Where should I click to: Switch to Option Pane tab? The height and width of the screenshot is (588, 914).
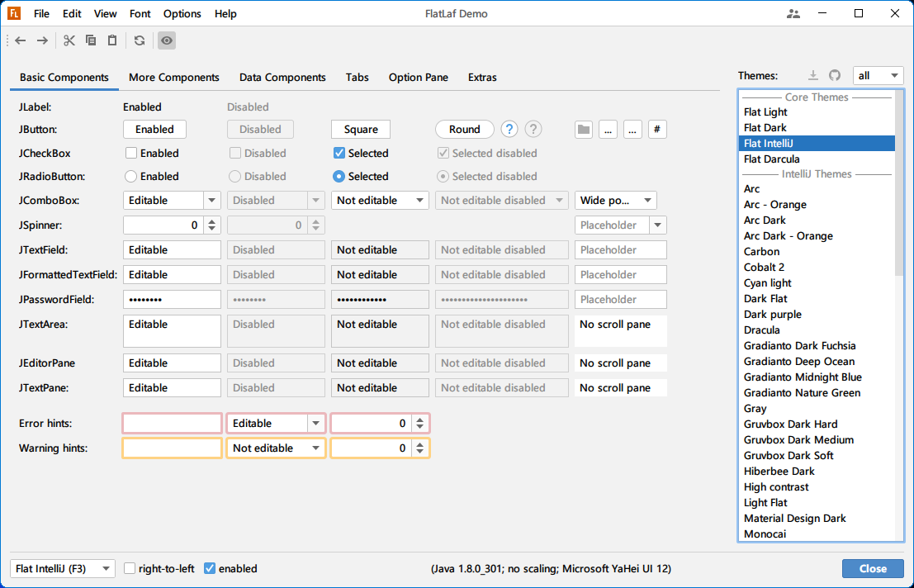click(x=419, y=78)
